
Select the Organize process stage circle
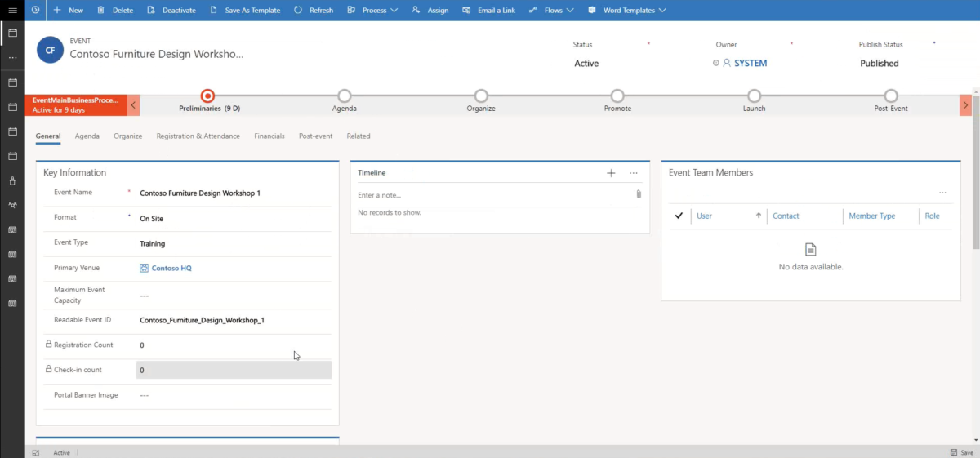pyautogui.click(x=481, y=96)
